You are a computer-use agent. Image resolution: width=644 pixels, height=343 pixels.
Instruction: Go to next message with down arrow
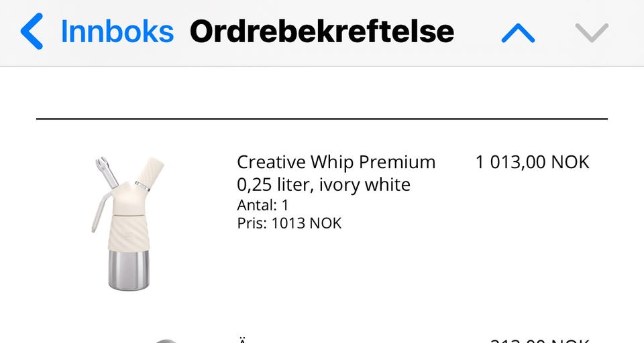pos(592,33)
